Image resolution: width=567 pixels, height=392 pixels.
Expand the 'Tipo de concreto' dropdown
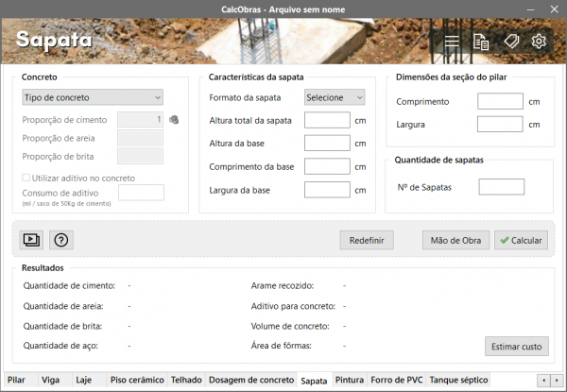pos(92,96)
